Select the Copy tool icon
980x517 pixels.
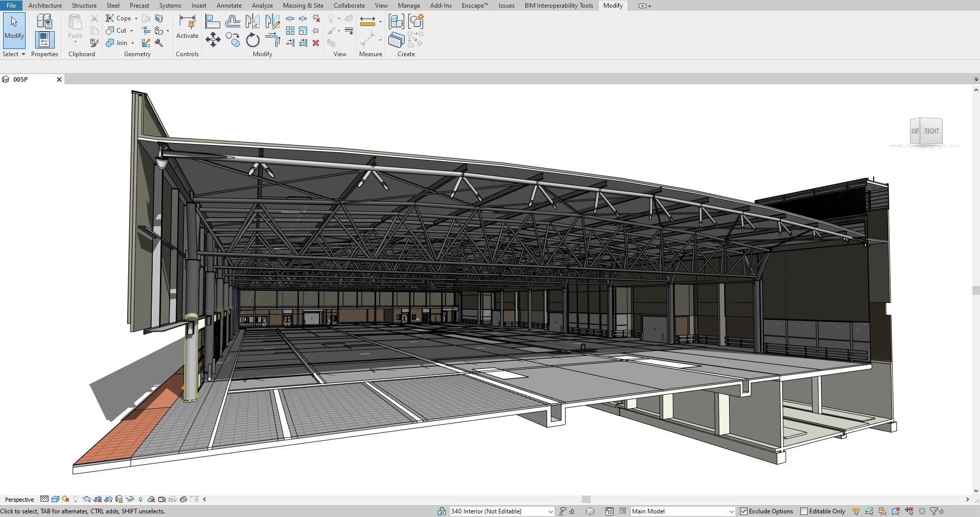point(233,40)
